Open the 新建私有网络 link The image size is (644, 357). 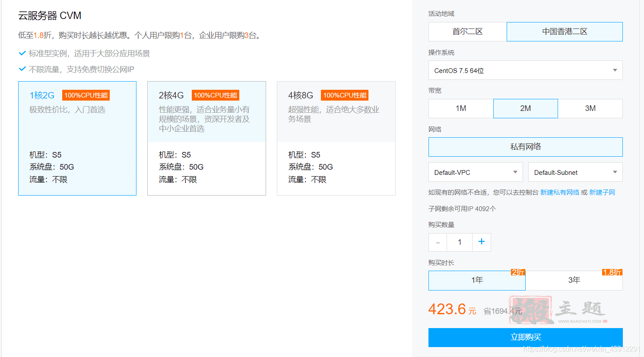pos(559,192)
